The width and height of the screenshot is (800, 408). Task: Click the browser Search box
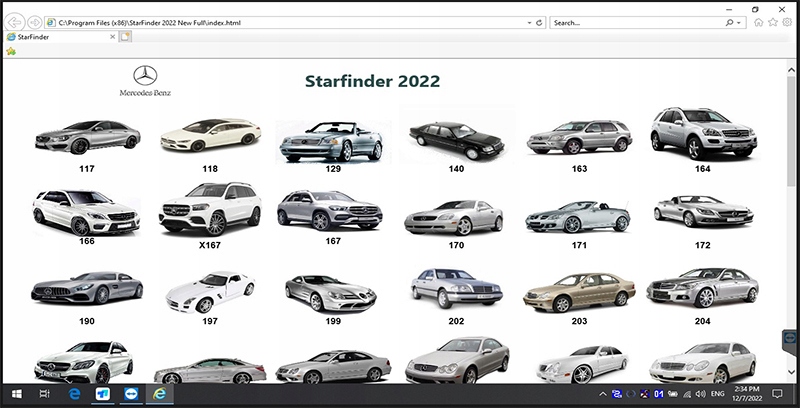(638, 22)
